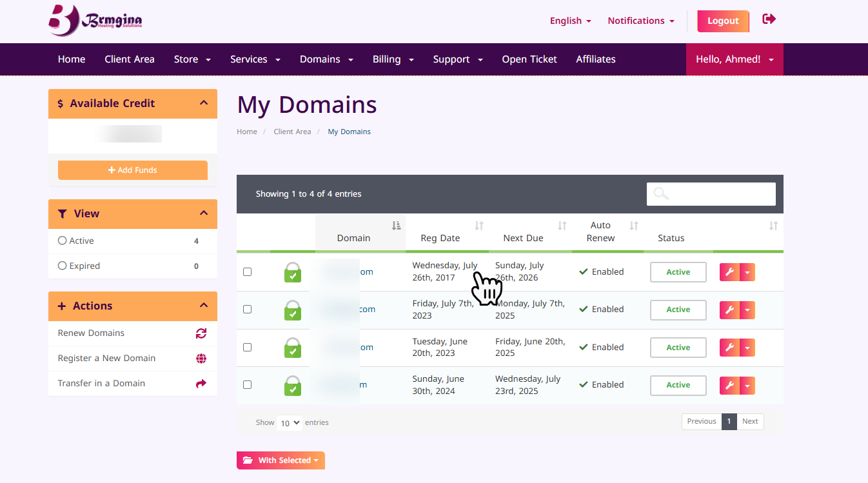Image resolution: width=868 pixels, height=483 pixels.
Task: Click the Transfer in a Domain link
Action: (x=101, y=384)
